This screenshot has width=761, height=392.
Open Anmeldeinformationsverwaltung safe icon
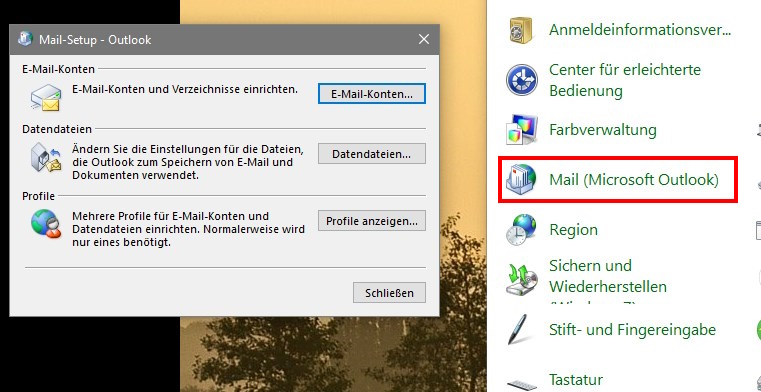[520, 30]
